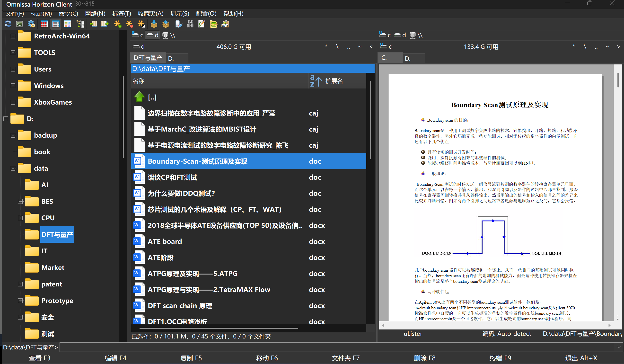This screenshot has width=624, height=364.
Task: Click the pack files box icon
Action: pos(154,24)
